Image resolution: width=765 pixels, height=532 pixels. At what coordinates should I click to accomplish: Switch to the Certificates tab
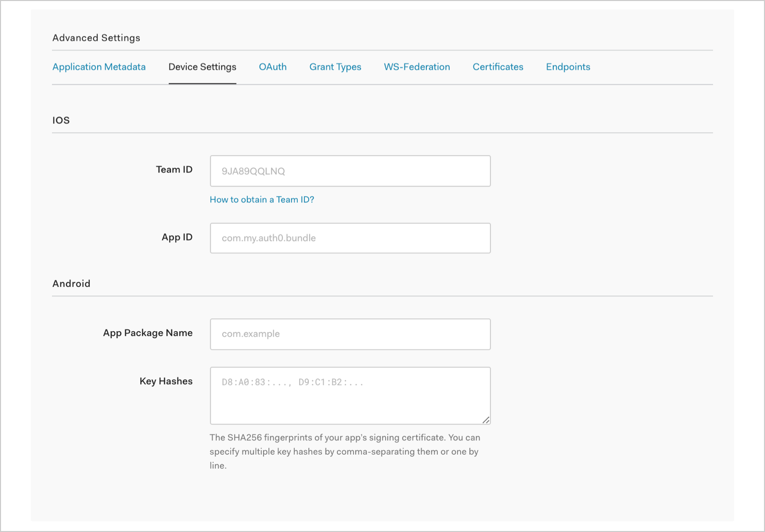point(498,67)
